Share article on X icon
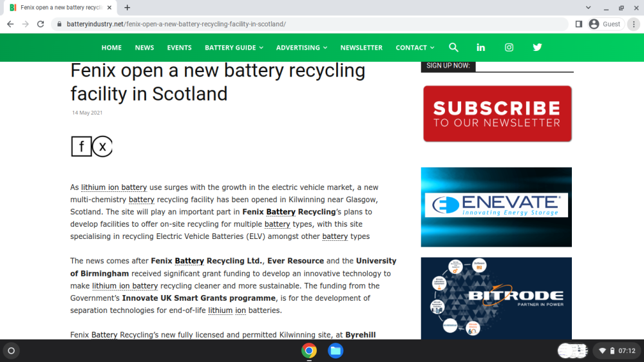This screenshot has height=362, width=644. (102, 146)
